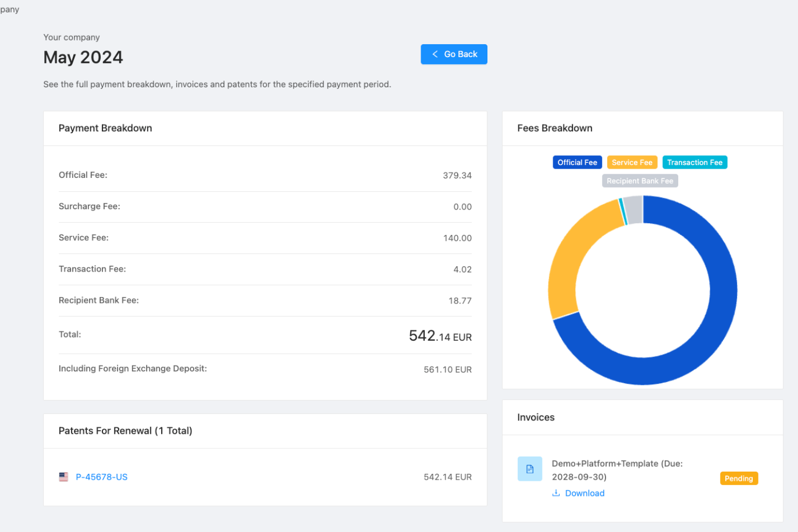Screen dimensions: 798x532
Task: Toggle Transaction Fee legend item
Action: pyautogui.click(x=694, y=162)
